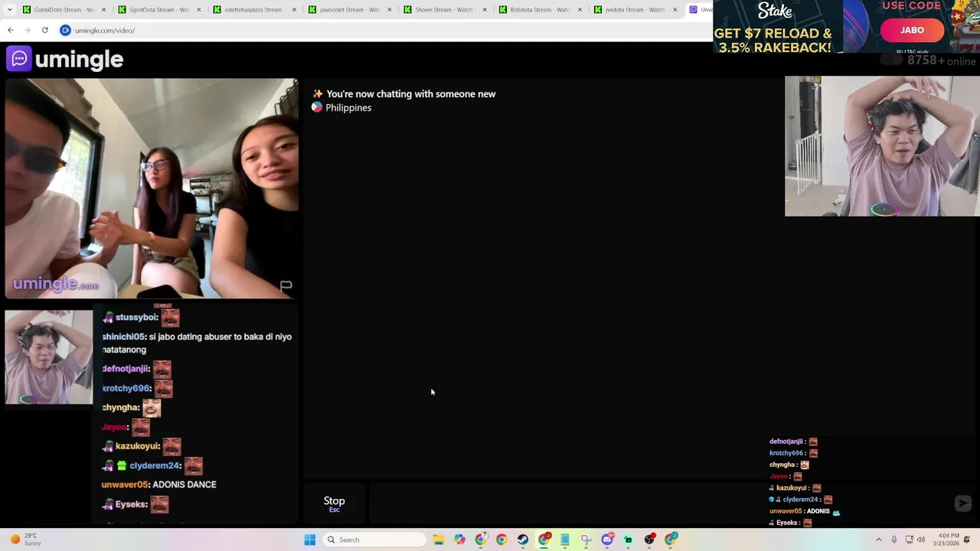Viewport: 980px width, 551px height.
Task: Close the Bobdota Stream tab
Action: 580,9
